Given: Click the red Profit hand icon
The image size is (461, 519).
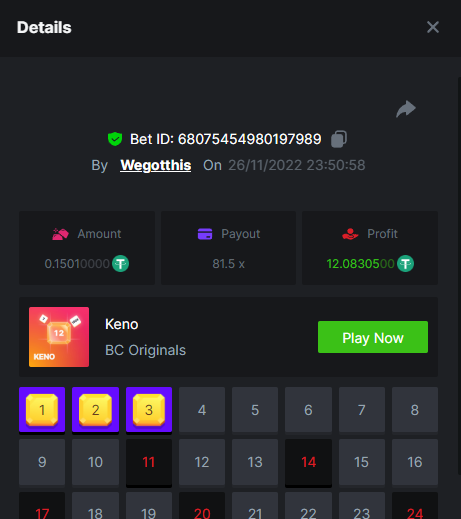Looking at the screenshot, I should 350,234.
